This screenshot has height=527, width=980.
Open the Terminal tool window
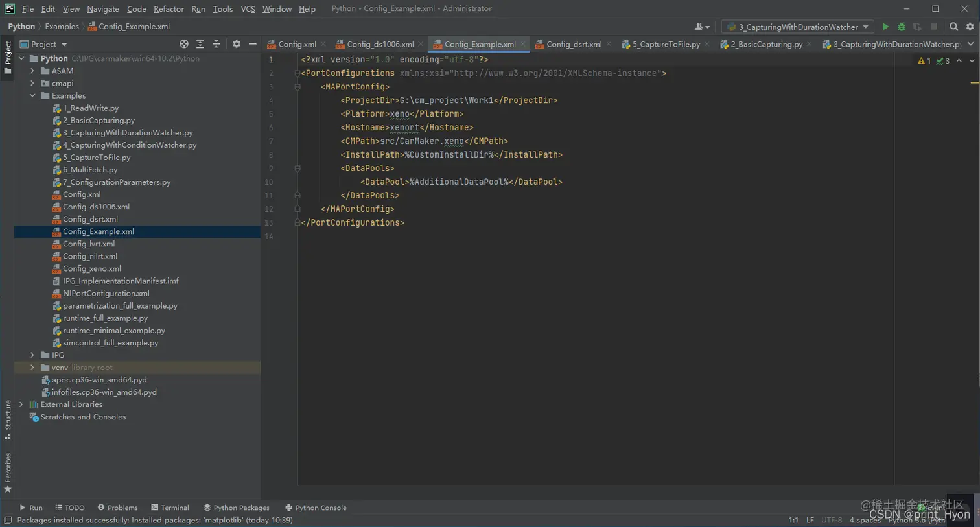[170, 508]
